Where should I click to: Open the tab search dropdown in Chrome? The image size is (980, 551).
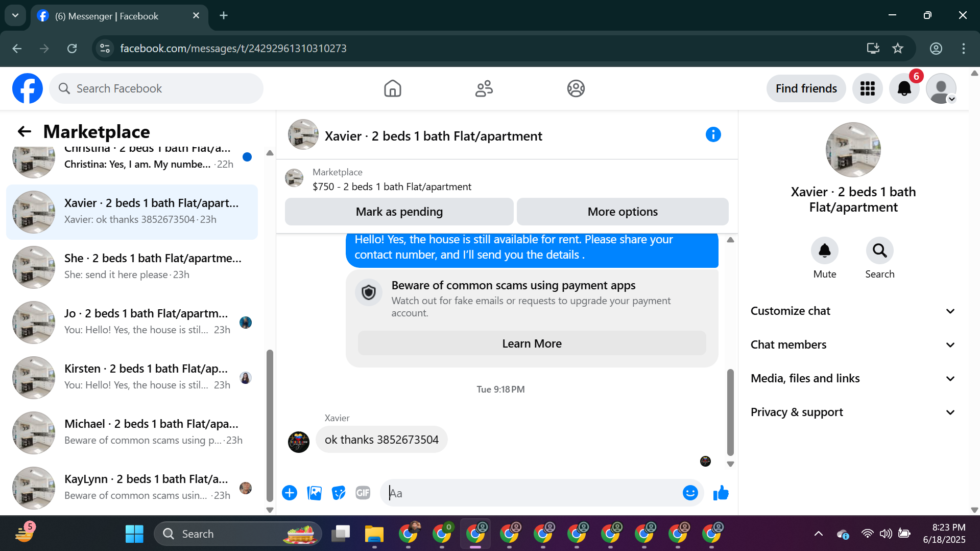[15, 15]
